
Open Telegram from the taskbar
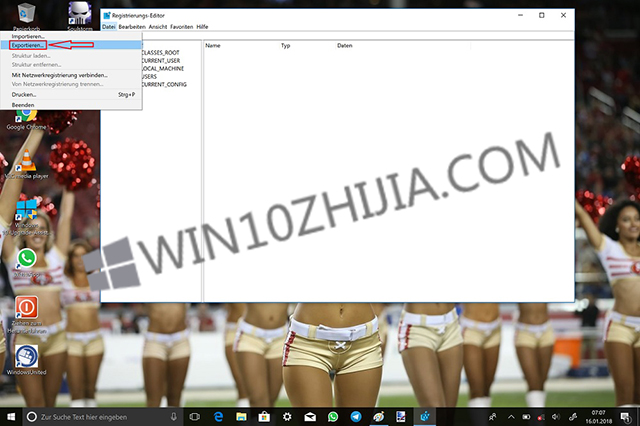[x=356, y=417]
